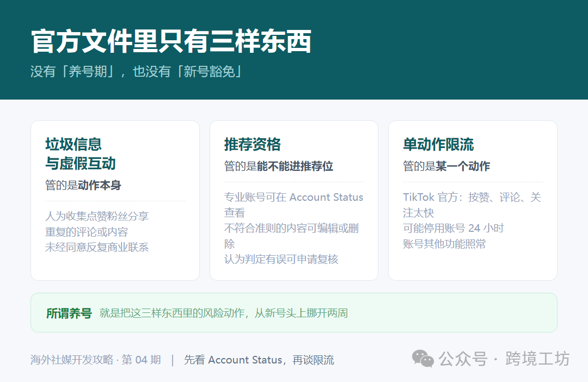Click the line 认为判定有误可申请复核
Screen dimensions: 588x382
click(x=281, y=259)
